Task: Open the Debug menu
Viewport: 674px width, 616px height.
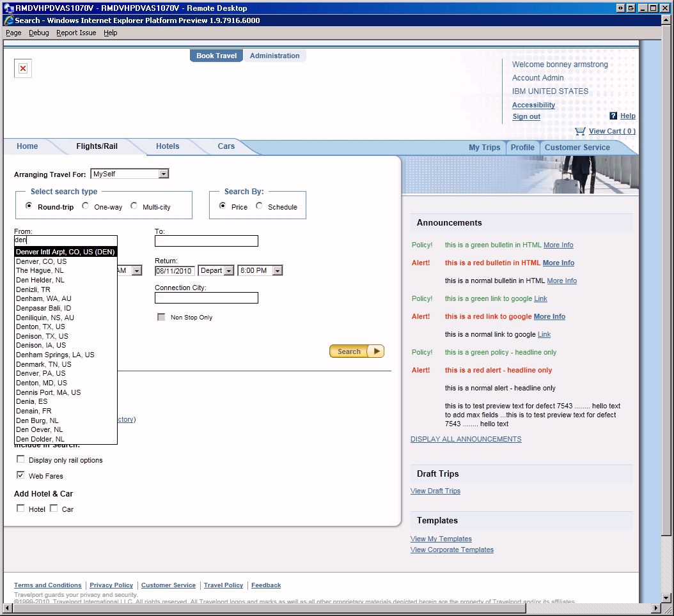Action: point(38,33)
